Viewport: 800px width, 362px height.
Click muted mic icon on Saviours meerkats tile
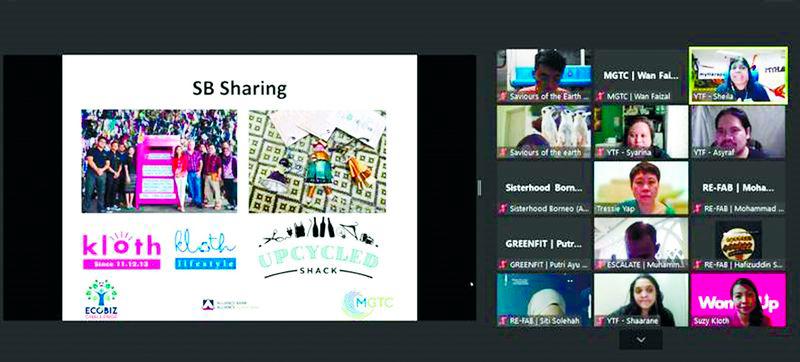[x=504, y=152]
